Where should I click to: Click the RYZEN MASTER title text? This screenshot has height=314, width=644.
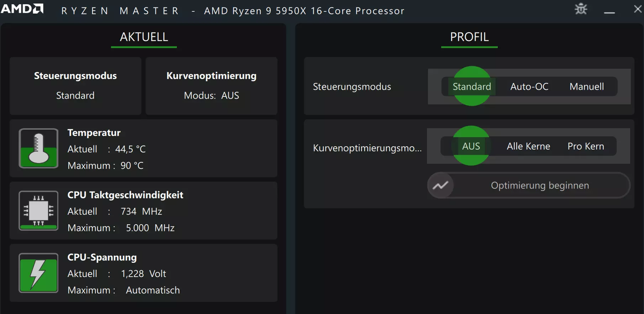coord(120,11)
